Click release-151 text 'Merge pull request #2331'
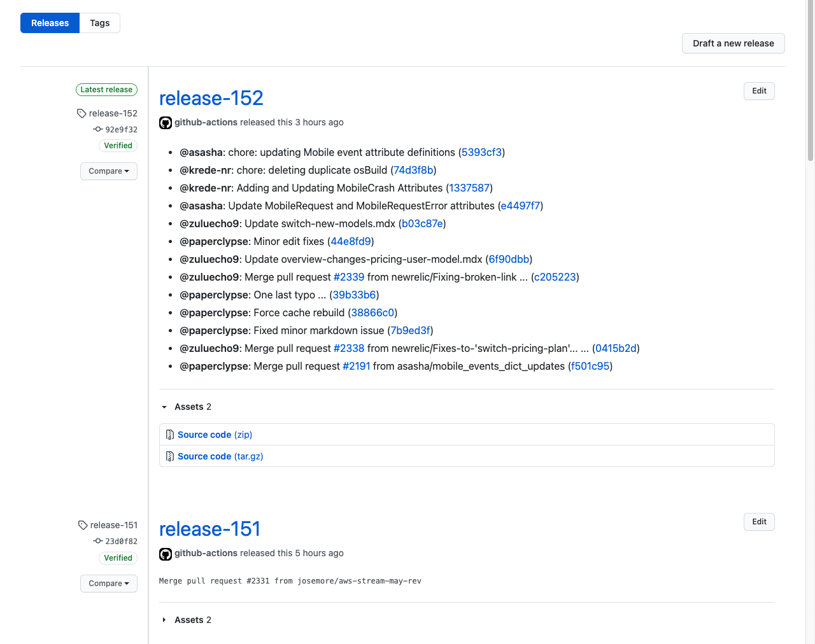Viewport: 815px width, 644px height. coord(214,581)
